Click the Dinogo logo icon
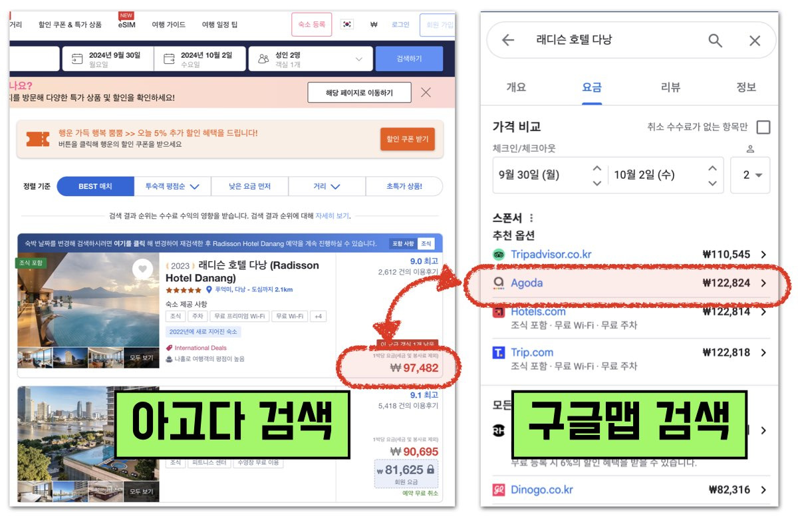Screen dimensions: 798x532 tap(499, 490)
